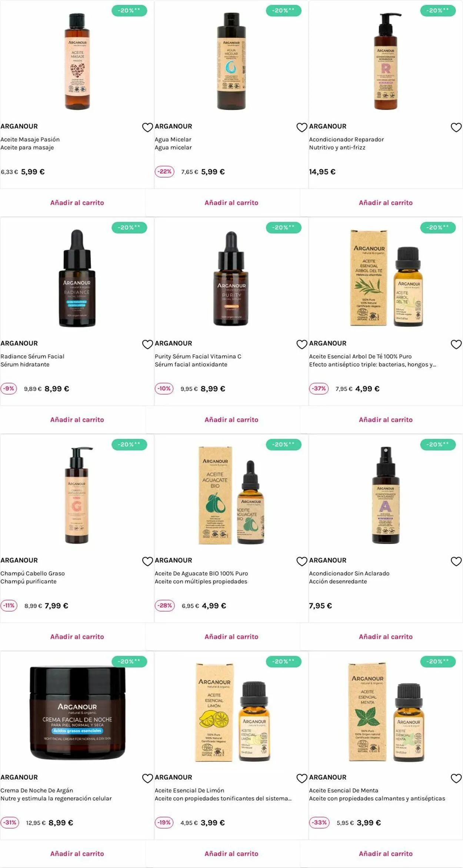Add Purity Sérum to cart via Añadir al carrito
Viewport: 463px width, 868px height.
(231, 420)
